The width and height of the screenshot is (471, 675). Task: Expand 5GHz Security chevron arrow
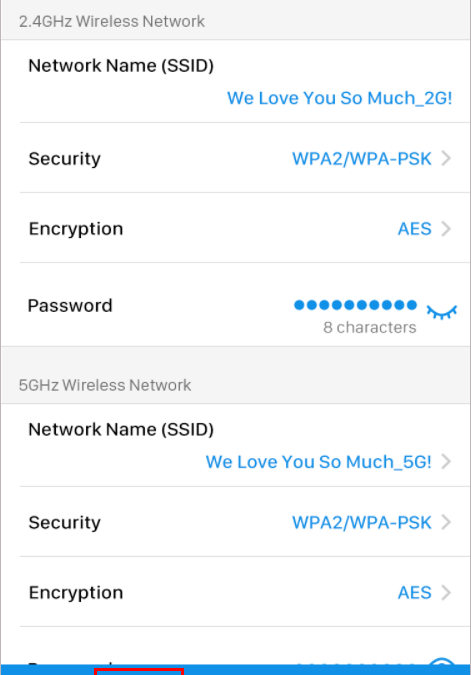446,522
